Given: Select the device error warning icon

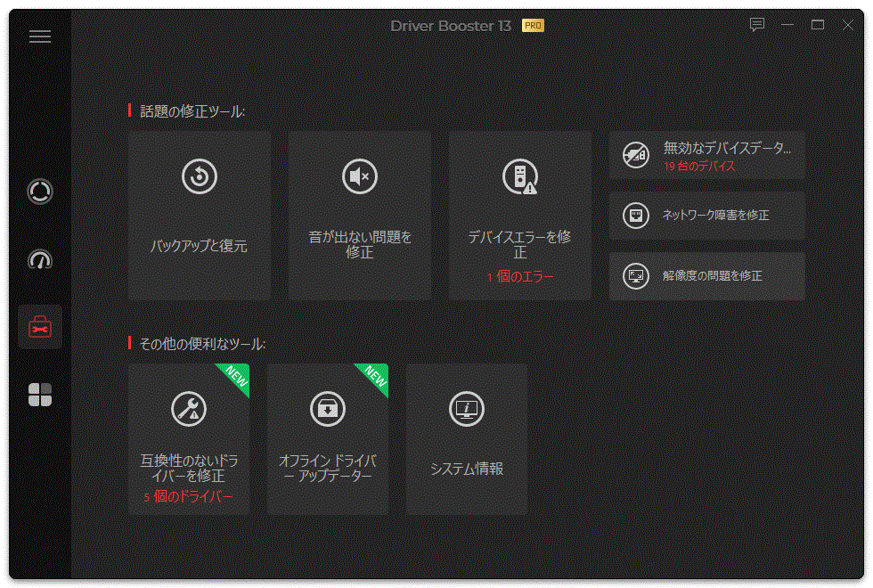Looking at the screenshot, I should pyautogui.click(x=519, y=176).
